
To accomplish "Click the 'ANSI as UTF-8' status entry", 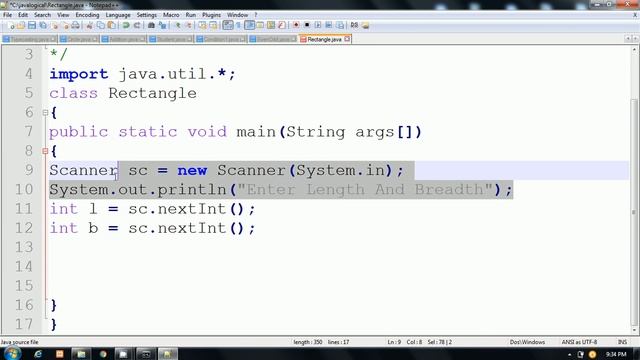I will pyautogui.click(x=579, y=342).
